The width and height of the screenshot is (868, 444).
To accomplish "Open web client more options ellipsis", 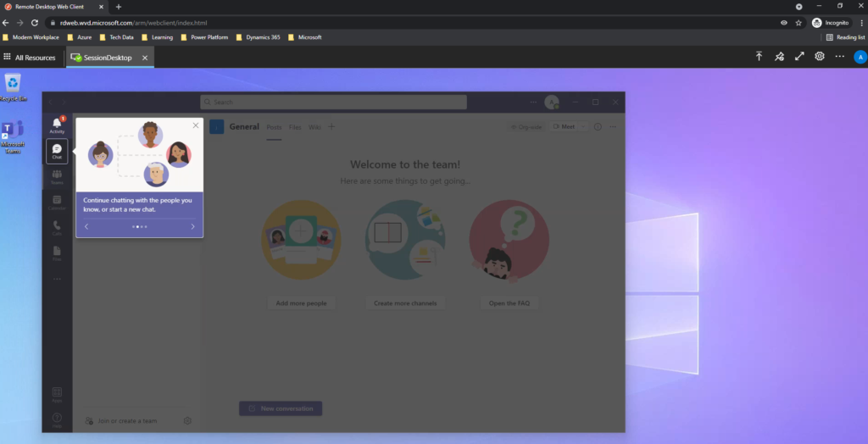I will coord(840,57).
